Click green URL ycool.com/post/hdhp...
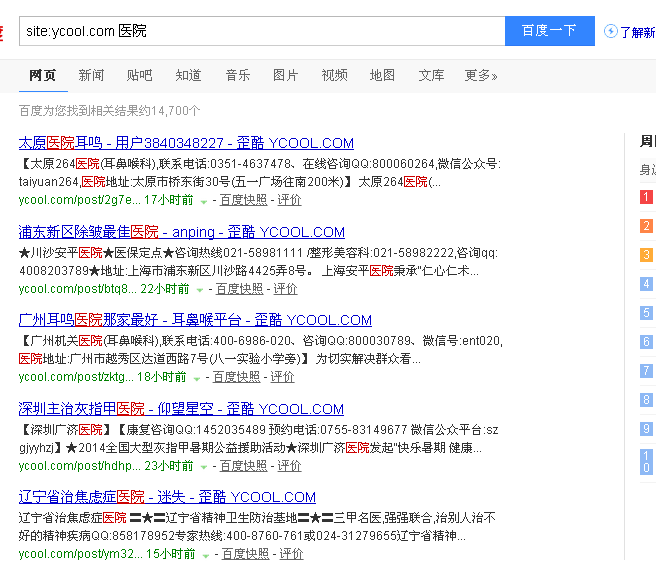The width and height of the screenshot is (656, 575). tap(79, 466)
